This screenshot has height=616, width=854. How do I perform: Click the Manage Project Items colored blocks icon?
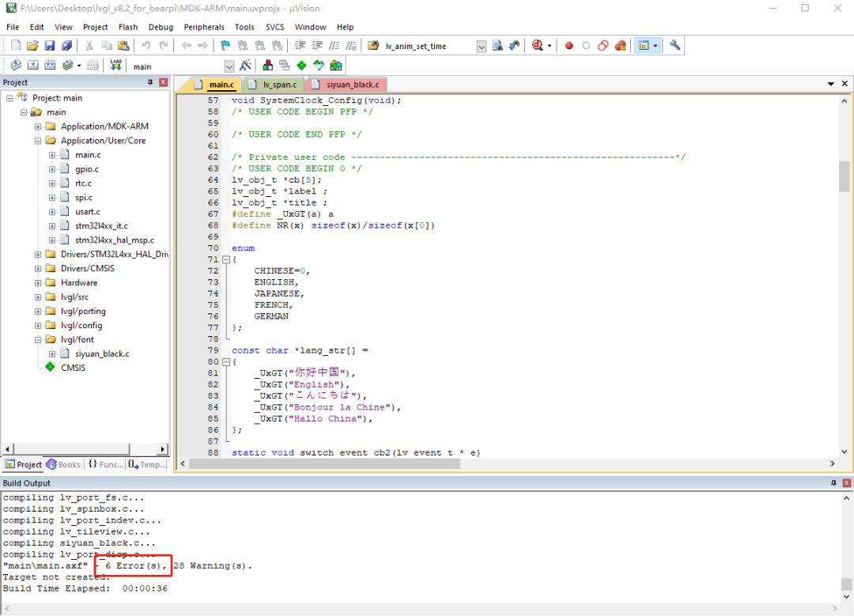coord(267,66)
